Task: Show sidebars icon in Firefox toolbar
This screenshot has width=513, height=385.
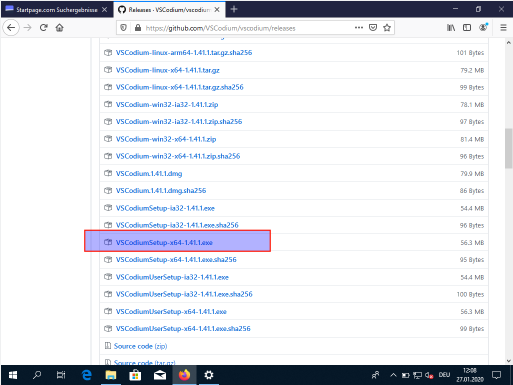Action: click(467, 28)
